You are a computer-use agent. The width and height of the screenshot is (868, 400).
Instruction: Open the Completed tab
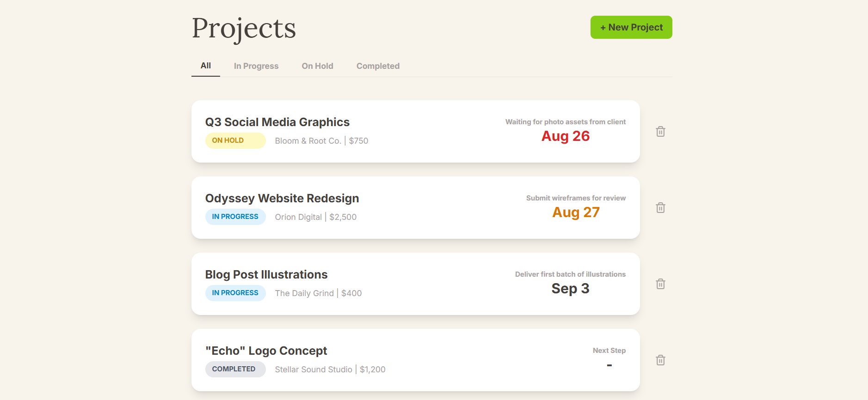tap(378, 66)
